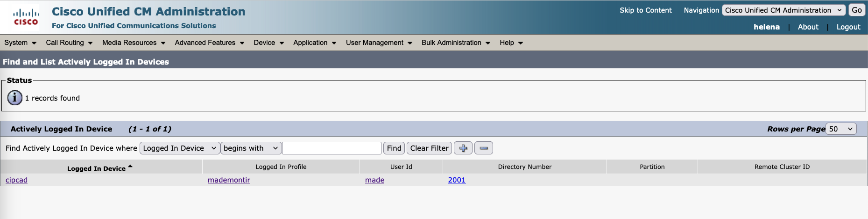Open directory number 2001 link
This screenshot has width=868, height=219.
point(457,180)
